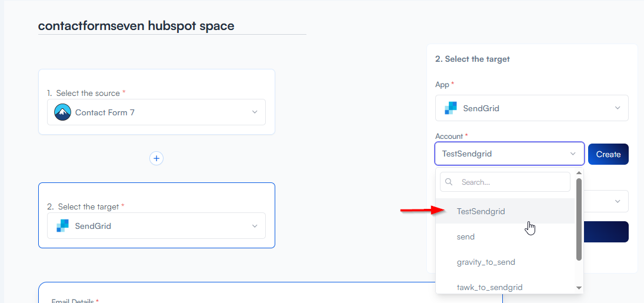644x303 pixels.
Task: Choose the TestSendgrid account option
Action: (481, 211)
